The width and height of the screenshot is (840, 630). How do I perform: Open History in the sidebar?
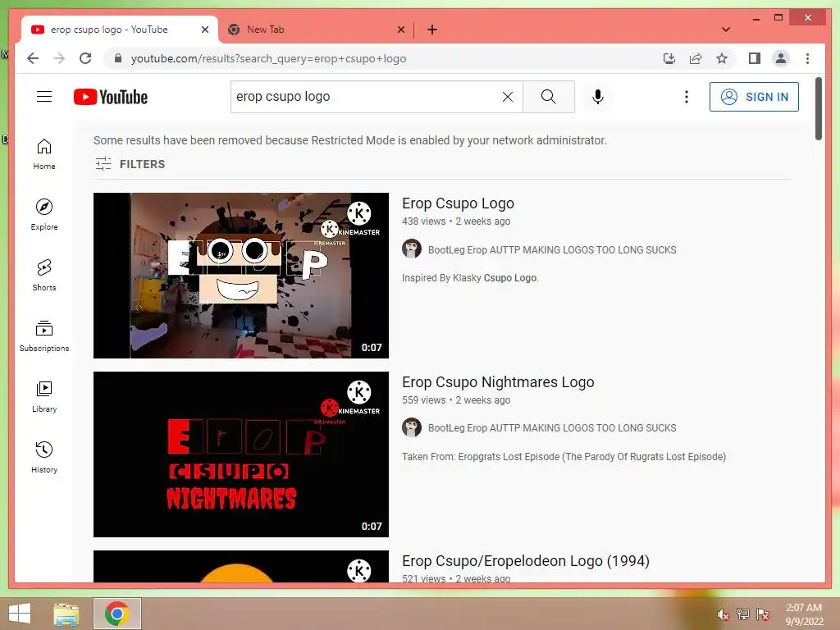pos(44,457)
